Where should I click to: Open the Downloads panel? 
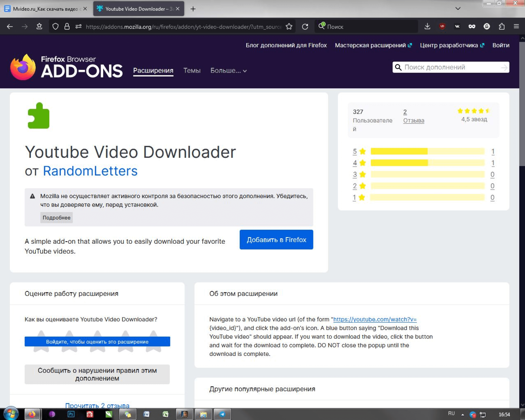click(427, 26)
